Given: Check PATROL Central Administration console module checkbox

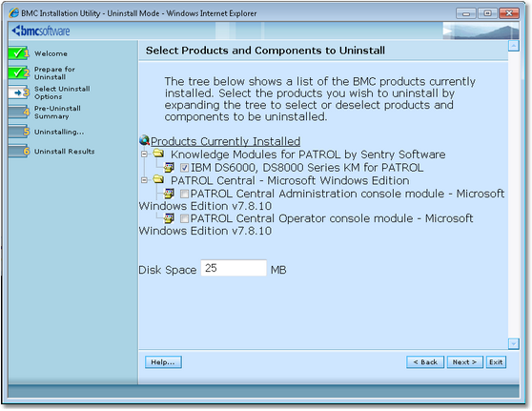Looking at the screenshot, I should coord(184,194).
